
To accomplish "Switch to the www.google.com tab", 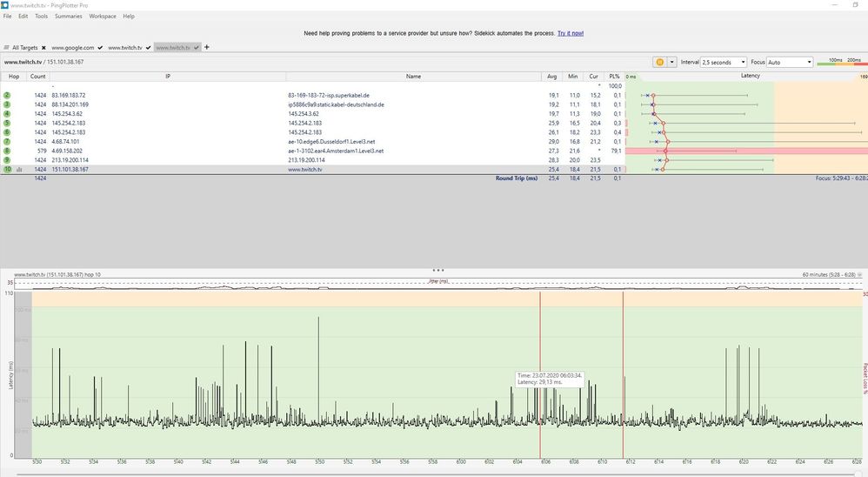I will tap(73, 47).
